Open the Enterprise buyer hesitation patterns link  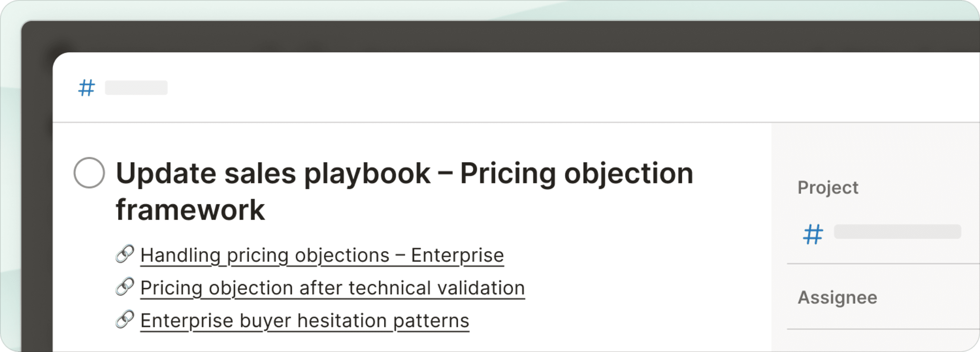click(304, 321)
